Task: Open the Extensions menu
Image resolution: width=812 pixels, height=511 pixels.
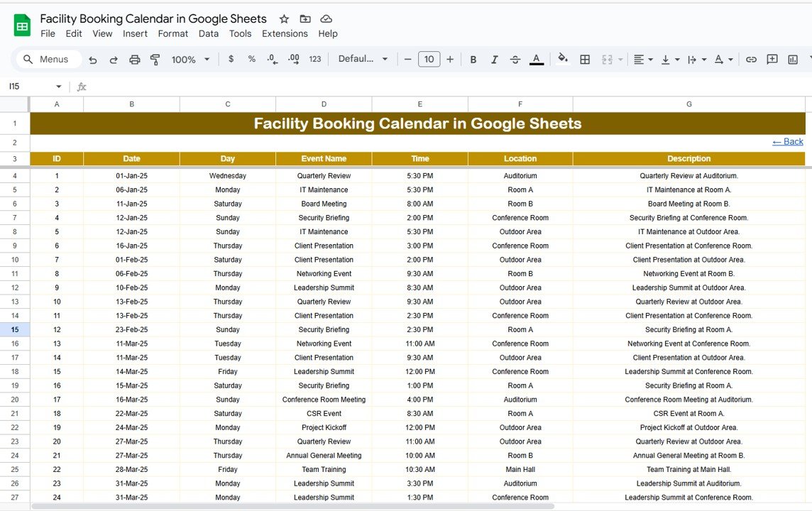Action: [285, 33]
